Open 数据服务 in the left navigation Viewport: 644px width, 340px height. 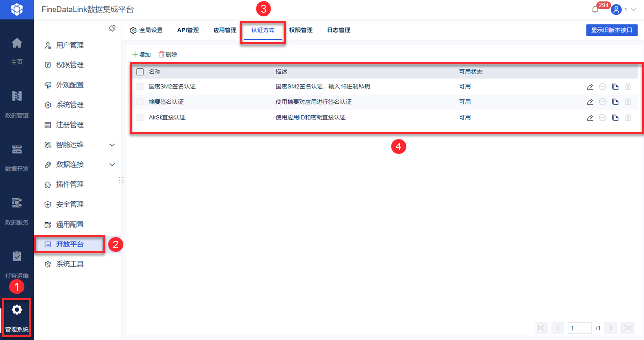click(17, 211)
